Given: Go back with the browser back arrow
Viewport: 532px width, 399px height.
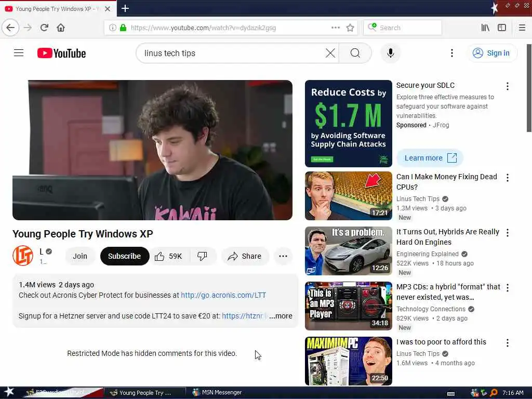Looking at the screenshot, I should pos(10,28).
